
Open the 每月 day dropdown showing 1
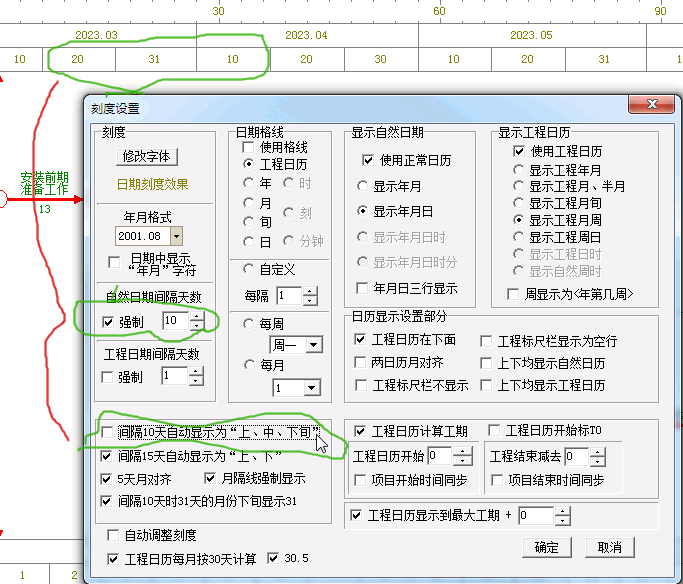pyautogui.click(x=312, y=388)
